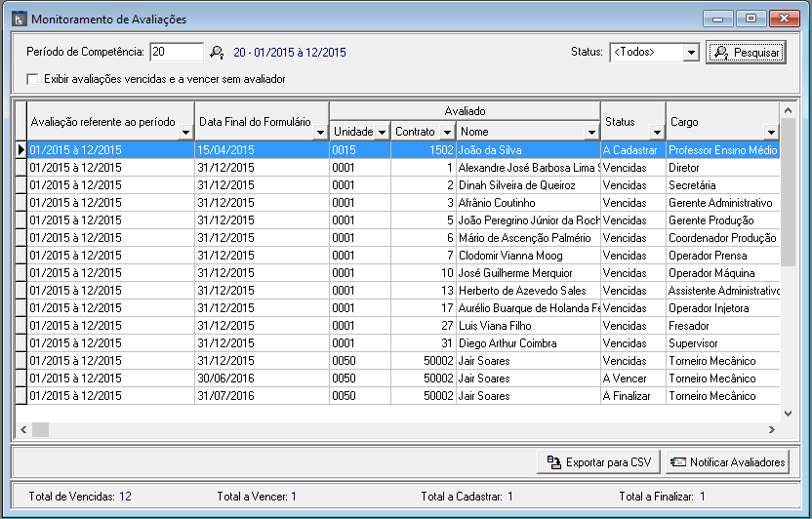Select the row for Clodomir Vianna Moog
Image resolution: width=812 pixels, height=519 pixels.
527,256
